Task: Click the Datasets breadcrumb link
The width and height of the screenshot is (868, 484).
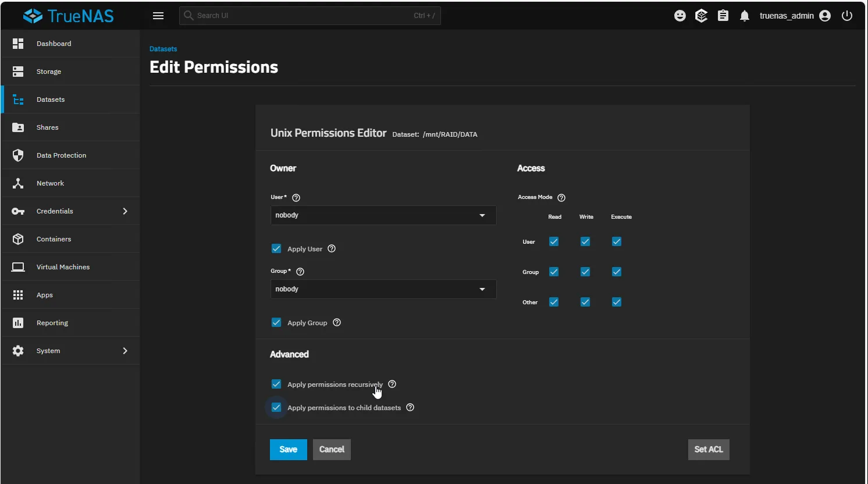Action: pos(163,49)
